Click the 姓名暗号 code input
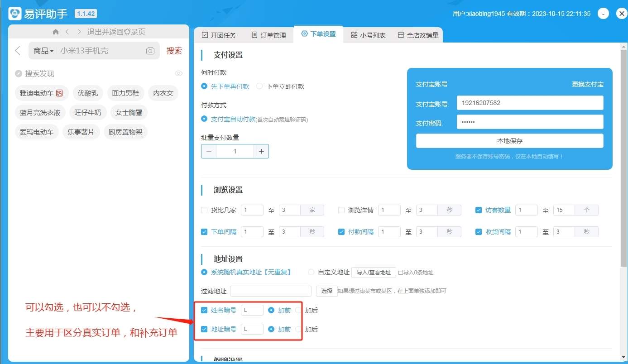 [252, 310]
